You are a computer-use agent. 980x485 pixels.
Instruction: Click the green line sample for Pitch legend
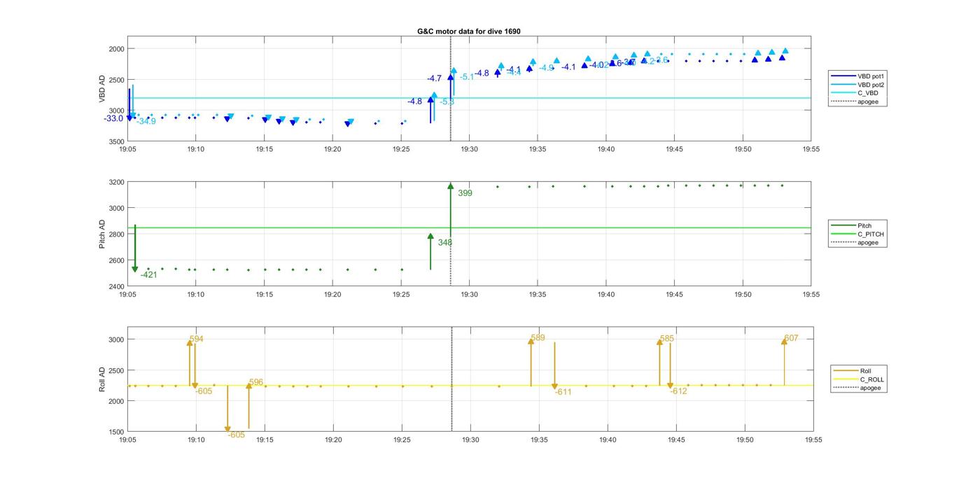pyautogui.click(x=842, y=225)
